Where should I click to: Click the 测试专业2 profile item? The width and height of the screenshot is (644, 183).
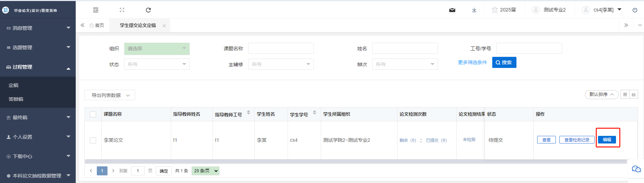[549, 10]
